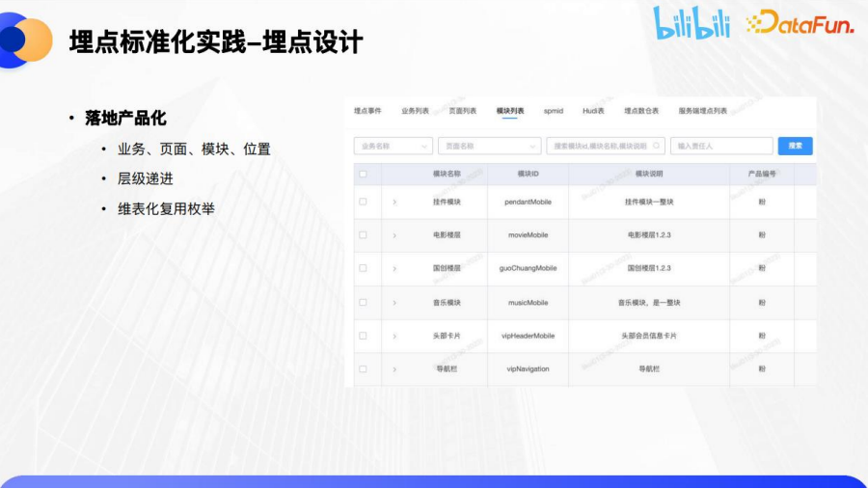Click the 国创楼层 name cell
Image resolution: width=868 pixels, height=489 pixels.
[447, 268]
